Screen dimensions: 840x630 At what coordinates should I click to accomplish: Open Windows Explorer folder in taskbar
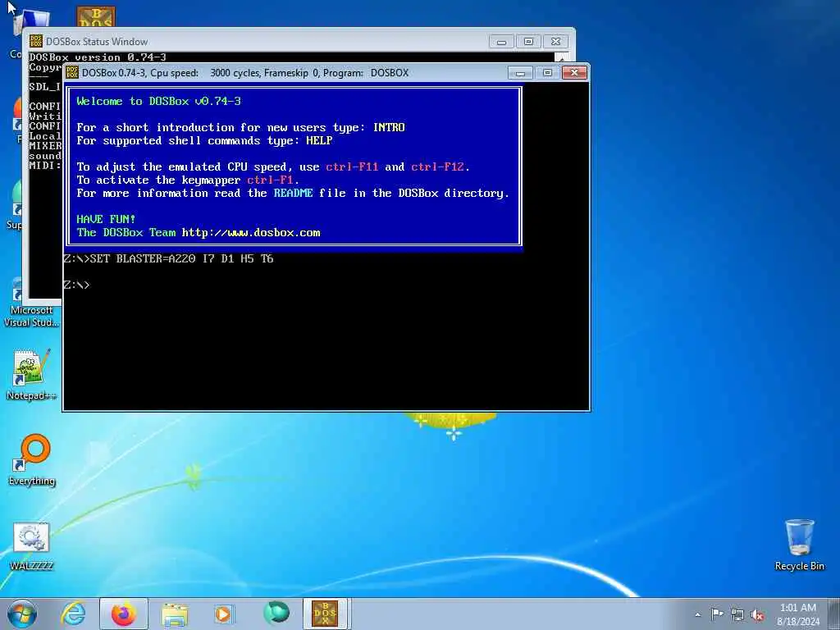[x=175, y=614]
